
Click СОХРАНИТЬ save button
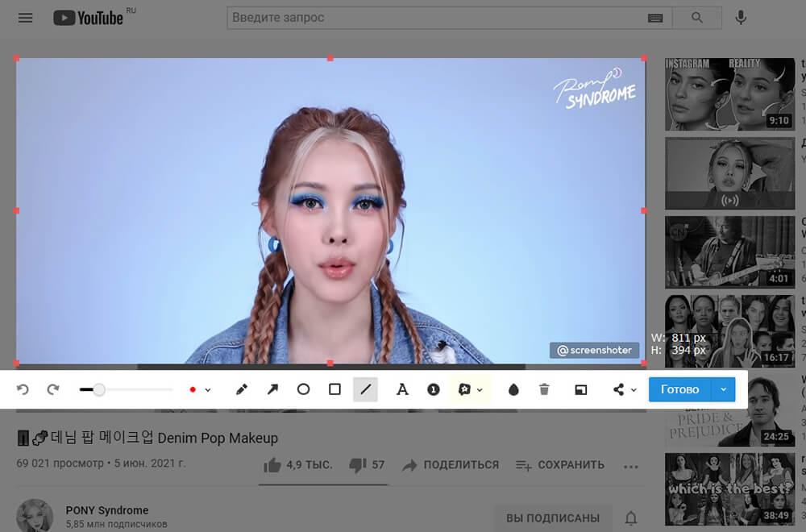coord(560,465)
